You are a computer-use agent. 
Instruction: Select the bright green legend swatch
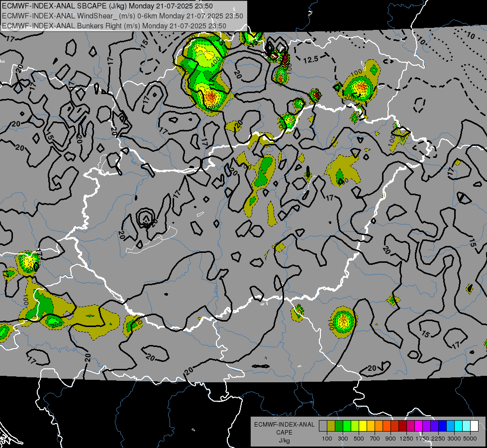[347, 426]
